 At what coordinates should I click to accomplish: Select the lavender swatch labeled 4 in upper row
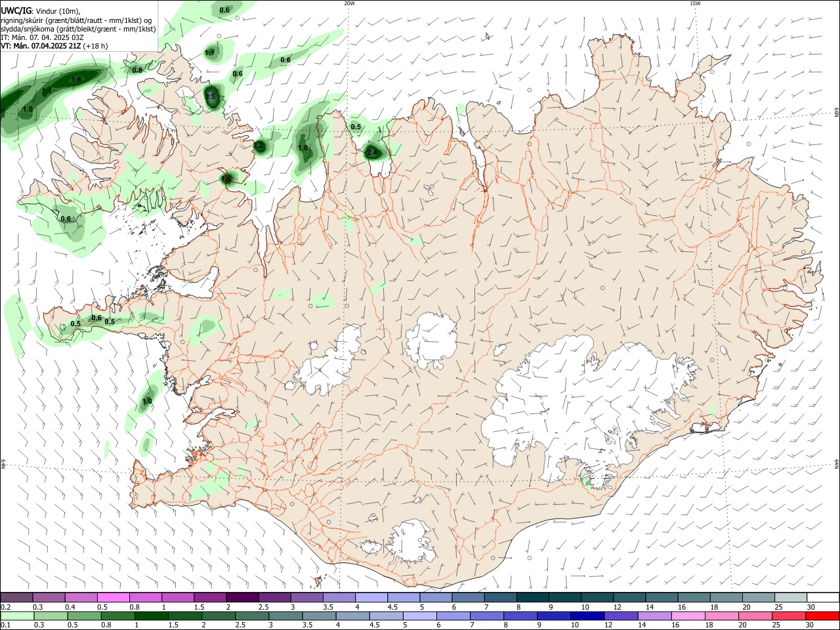tap(370, 597)
